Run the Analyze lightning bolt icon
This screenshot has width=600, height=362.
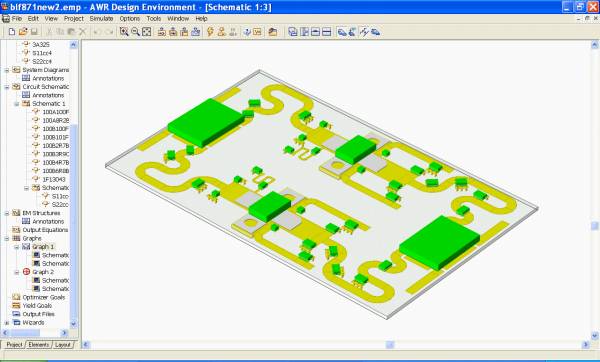(210, 32)
